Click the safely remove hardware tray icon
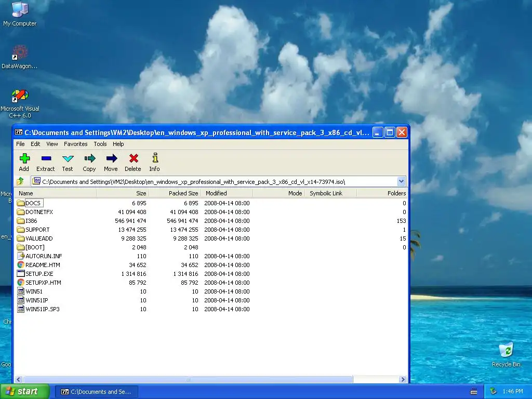 click(494, 392)
